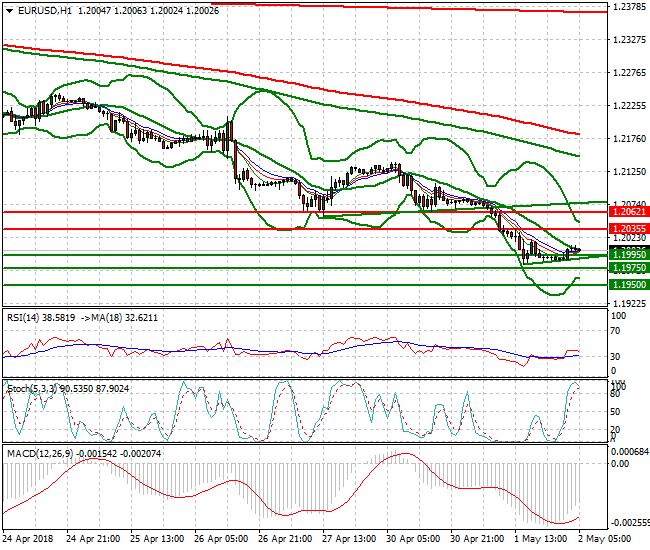Screen dimensions: 650x550
Task: Select the red 1.20621 price level label
Action: pos(629,212)
